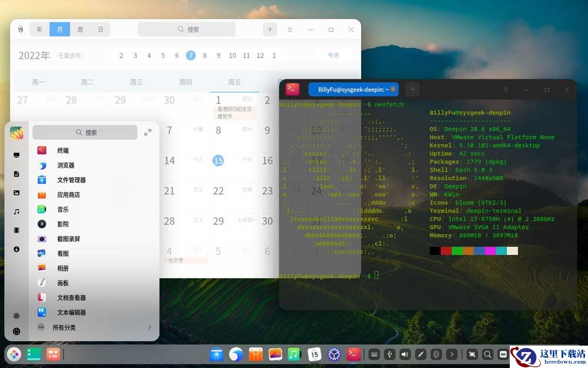Switch calendar to 周 view
This screenshot has height=368, width=588.
click(80, 29)
